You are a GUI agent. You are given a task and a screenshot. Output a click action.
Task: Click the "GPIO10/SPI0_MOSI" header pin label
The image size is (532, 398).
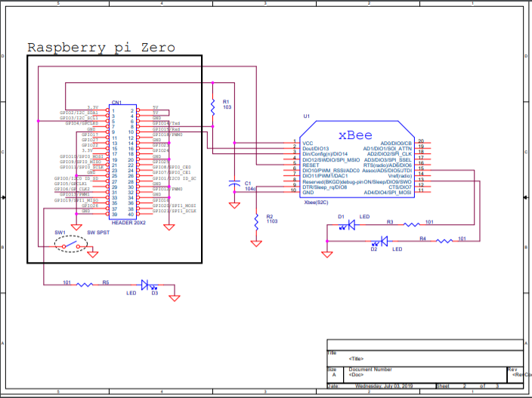tap(82, 156)
